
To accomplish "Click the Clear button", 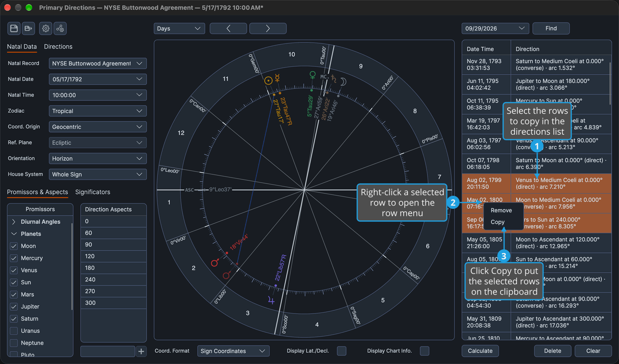I will [593, 351].
